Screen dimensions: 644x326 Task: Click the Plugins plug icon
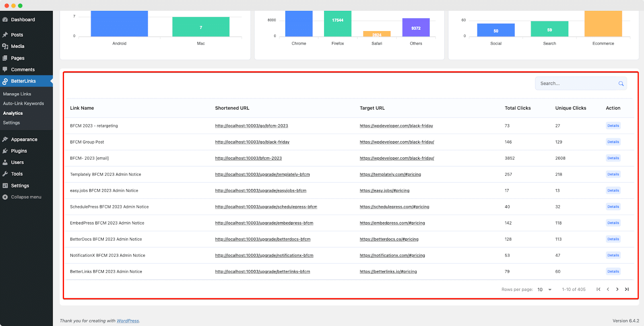click(5, 151)
